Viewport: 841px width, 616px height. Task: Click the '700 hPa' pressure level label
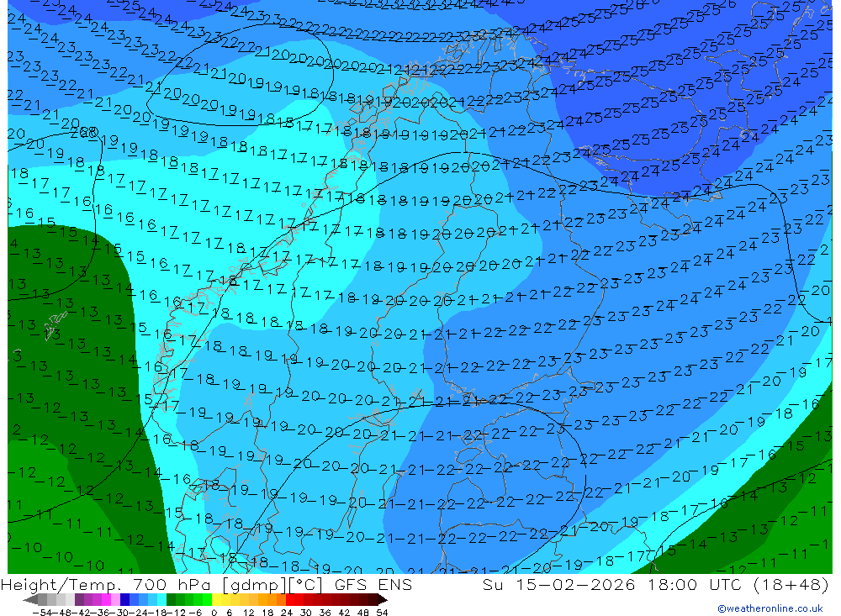click(172, 584)
